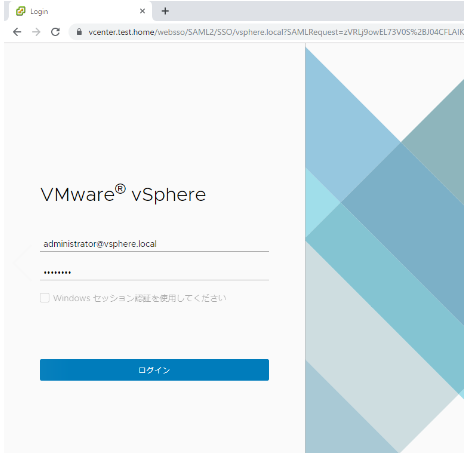The image size is (464, 453).
Task: Click the administrator@vsphere.local username field
Action: tap(154, 244)
